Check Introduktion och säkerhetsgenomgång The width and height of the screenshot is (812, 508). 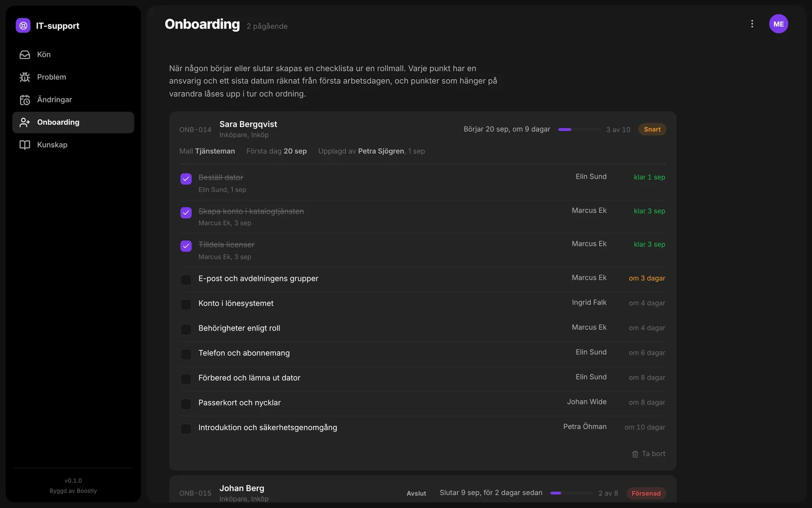(186, 429)
